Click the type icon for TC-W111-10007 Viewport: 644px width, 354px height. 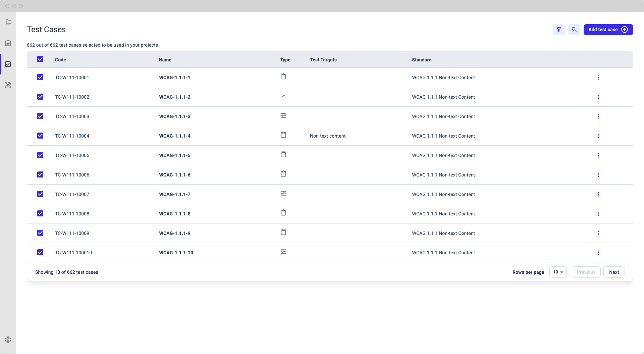coord(283,193)
